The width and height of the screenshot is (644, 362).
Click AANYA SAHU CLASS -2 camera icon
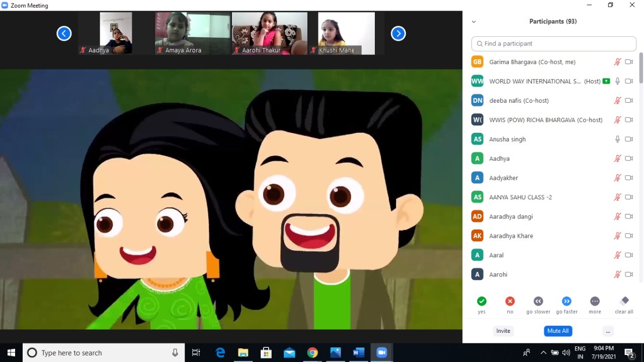(x=629, y=197)
